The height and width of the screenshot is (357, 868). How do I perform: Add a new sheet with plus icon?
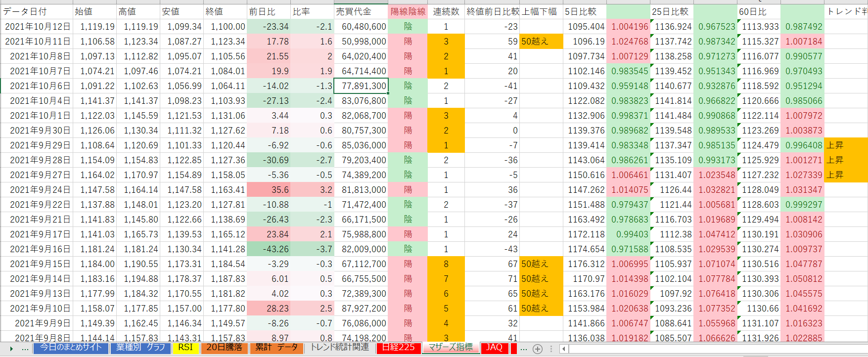point(538,349)
